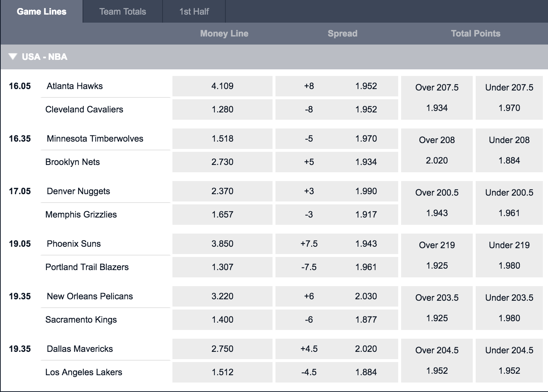Bet Over 200.5 at 1.943
Viewport: 548px width, 392px height.
437,203
